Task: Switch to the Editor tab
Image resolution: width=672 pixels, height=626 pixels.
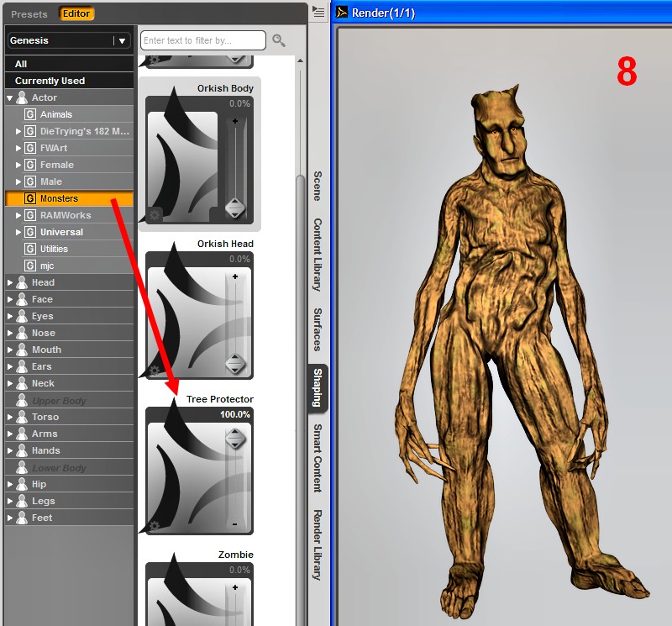Action: (76, 13)
